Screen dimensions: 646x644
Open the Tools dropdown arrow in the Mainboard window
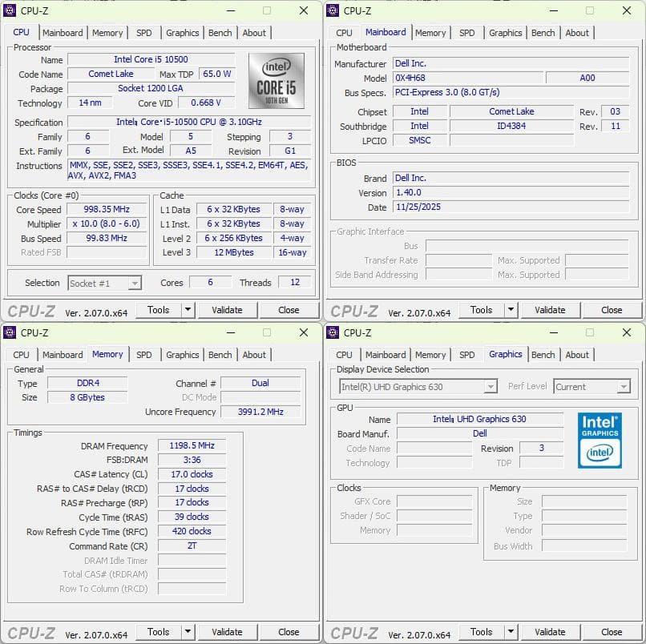(x=511, y=310)
